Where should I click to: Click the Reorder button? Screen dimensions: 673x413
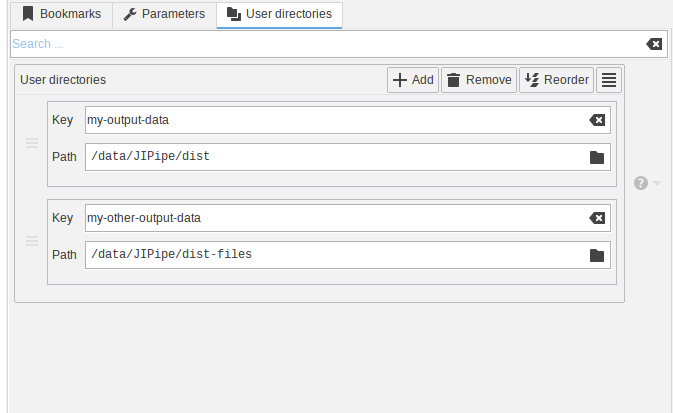[x=556, y=80]
